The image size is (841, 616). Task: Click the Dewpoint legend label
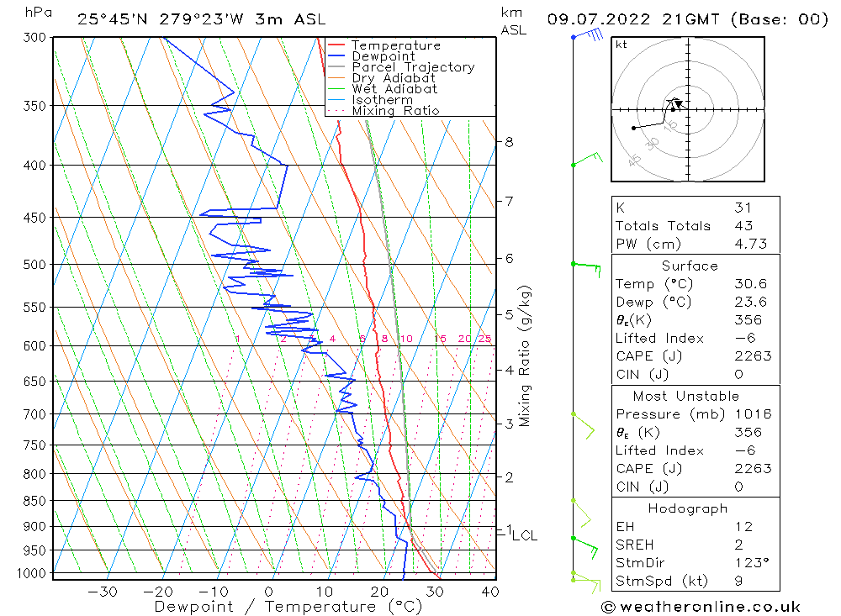383,56
